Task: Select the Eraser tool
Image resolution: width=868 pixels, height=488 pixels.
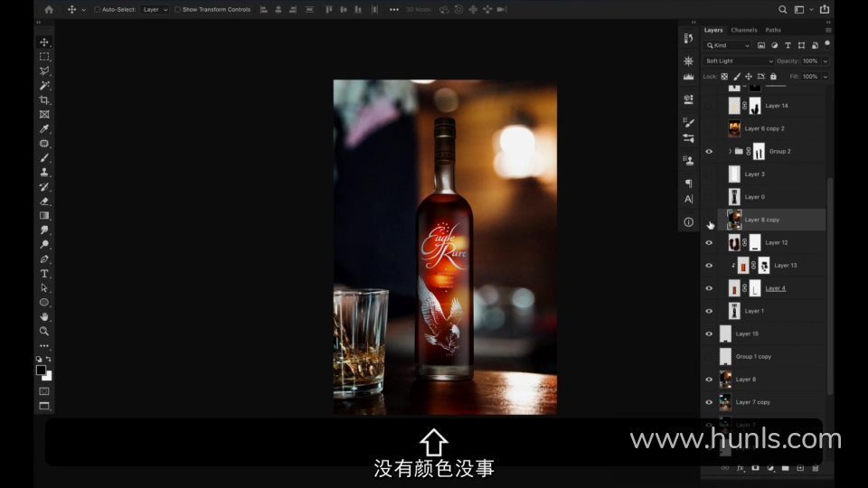Action: 44,202
